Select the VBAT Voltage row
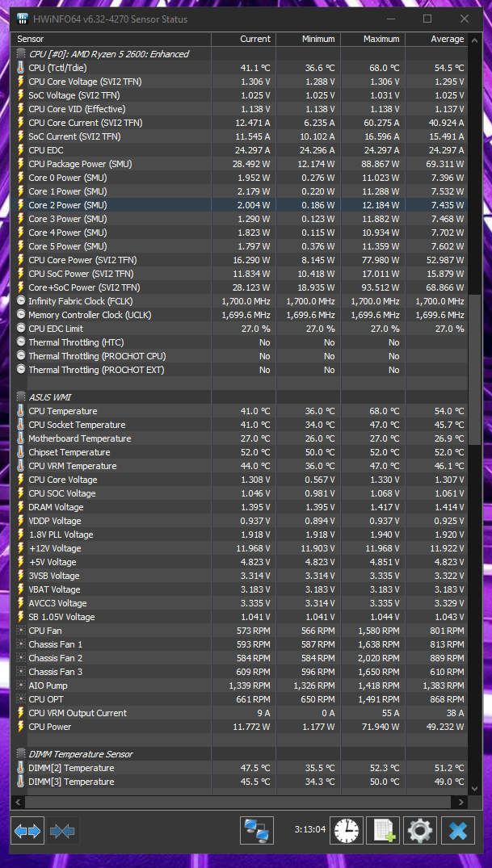492x868 pixels. click(239, 589)
